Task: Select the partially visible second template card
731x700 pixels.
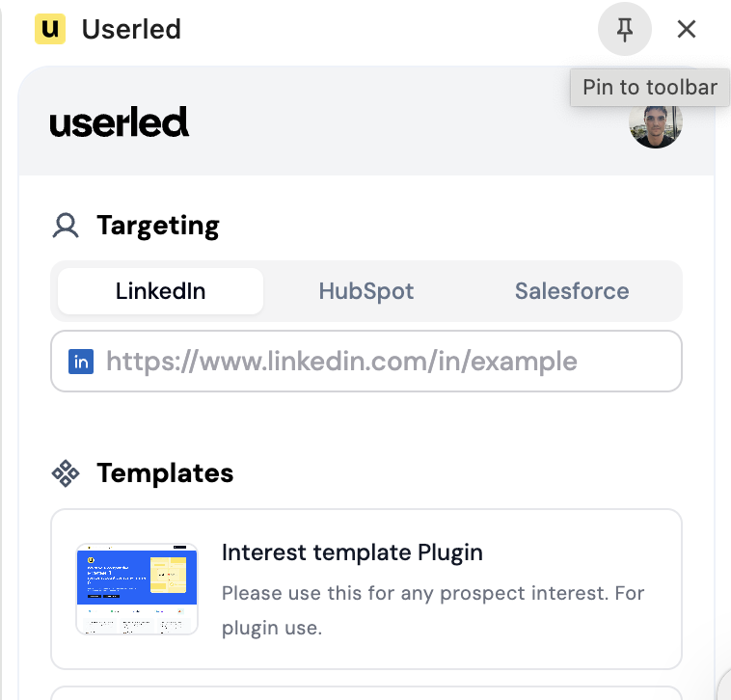Action: tap(366, 692)
